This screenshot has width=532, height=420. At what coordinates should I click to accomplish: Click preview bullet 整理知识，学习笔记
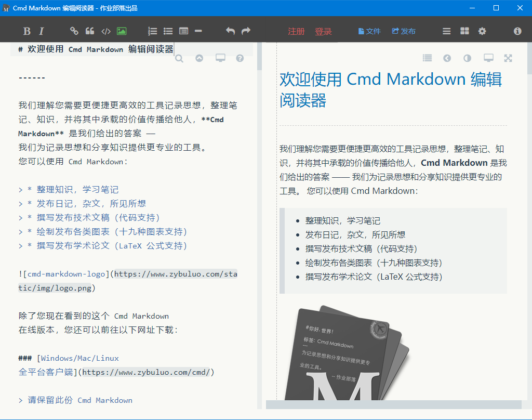coord(343,221)
